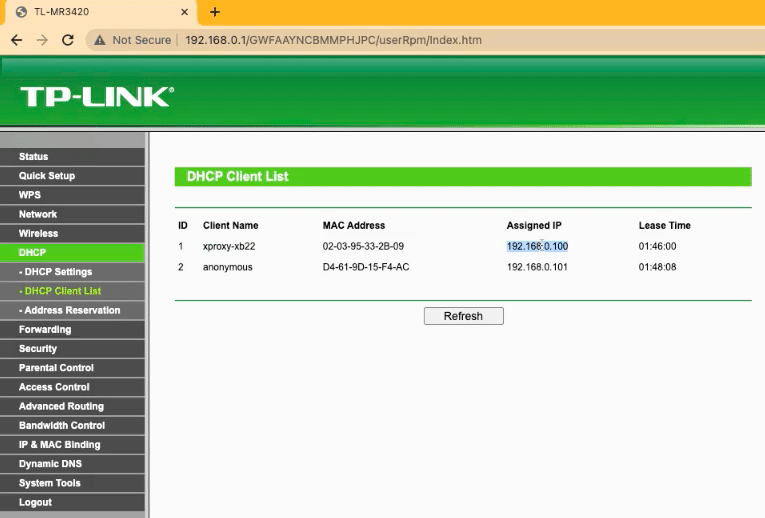
Task: Open the WPS menu item
Action: click(x=72, y=195)
